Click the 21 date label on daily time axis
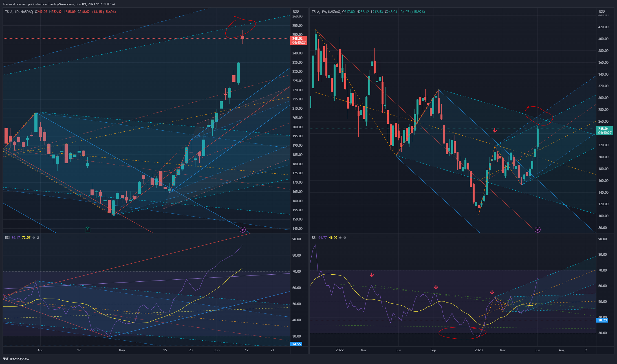617x364 pixels. [272, 350]
